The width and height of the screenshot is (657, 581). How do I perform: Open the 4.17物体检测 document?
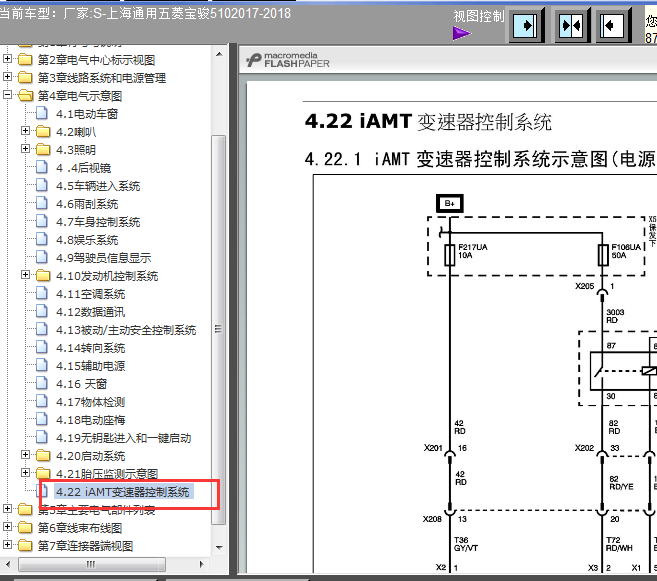click(x=91, y=402)
